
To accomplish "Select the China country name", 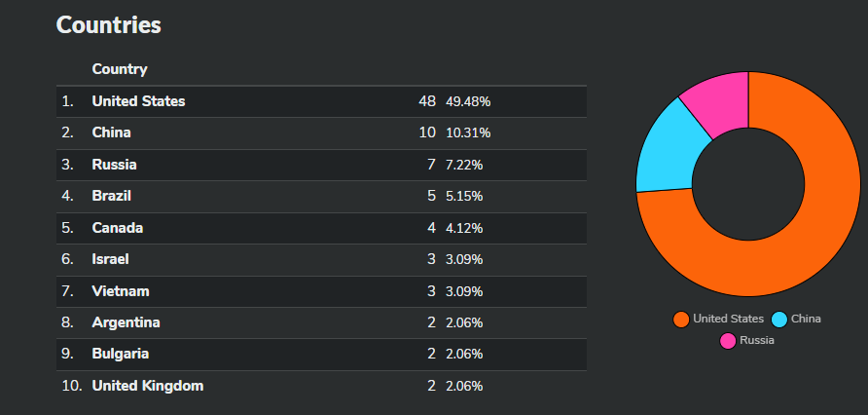I will 111,133.
